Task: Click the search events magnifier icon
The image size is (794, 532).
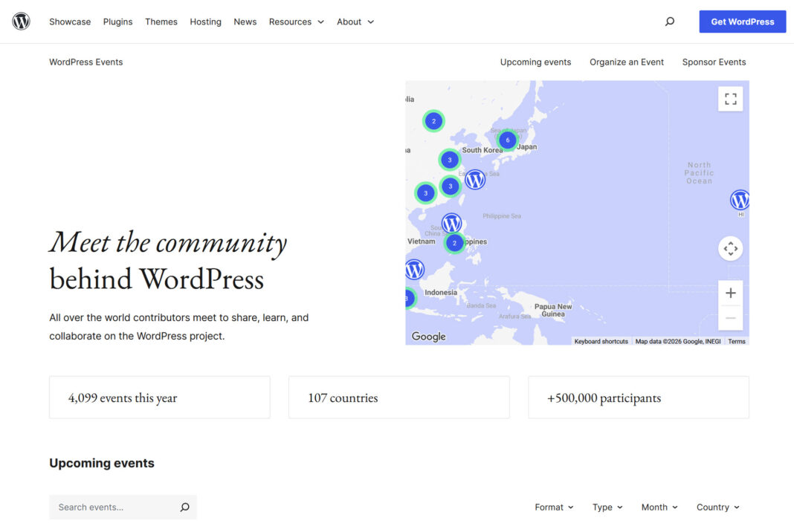Action: tap(185, 507)
